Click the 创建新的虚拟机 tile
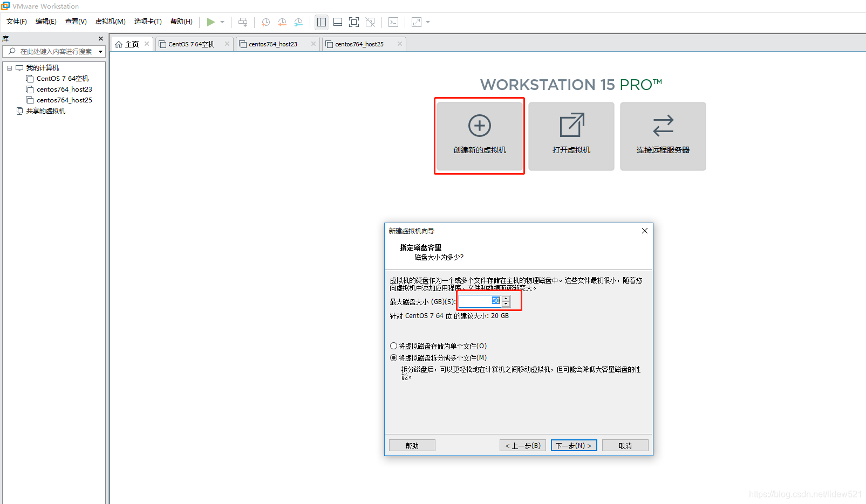 tap(480, 136)
